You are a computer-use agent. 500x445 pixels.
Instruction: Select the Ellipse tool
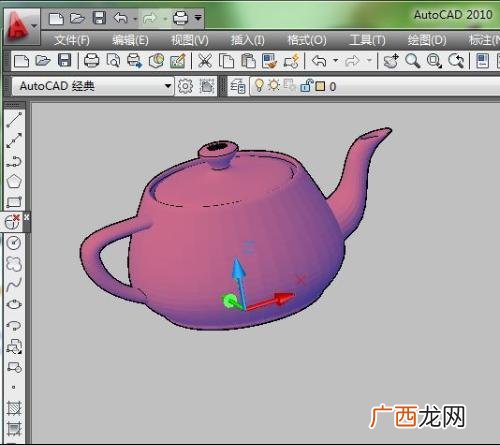(x=14, y=305)
